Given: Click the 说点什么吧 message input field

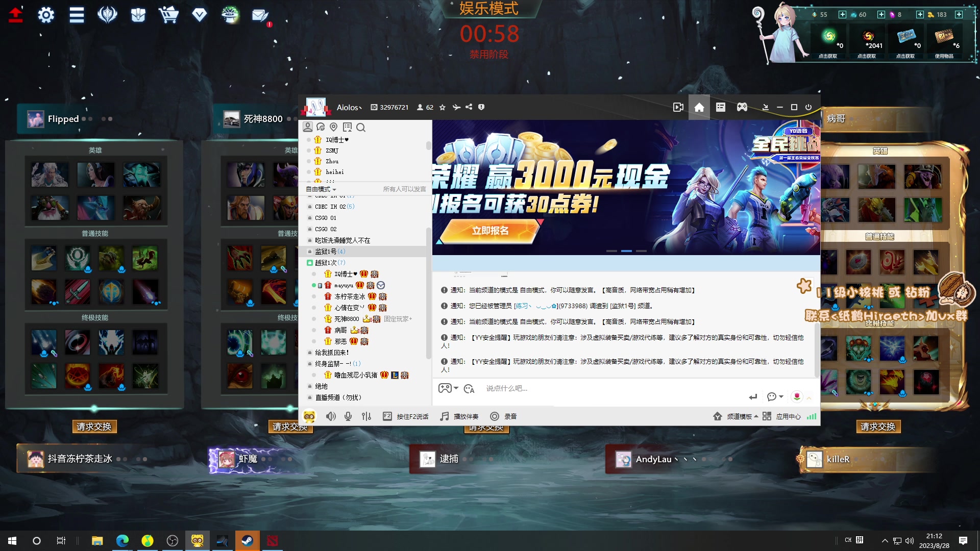Looking at the screenshot, I should click(561, 389).
